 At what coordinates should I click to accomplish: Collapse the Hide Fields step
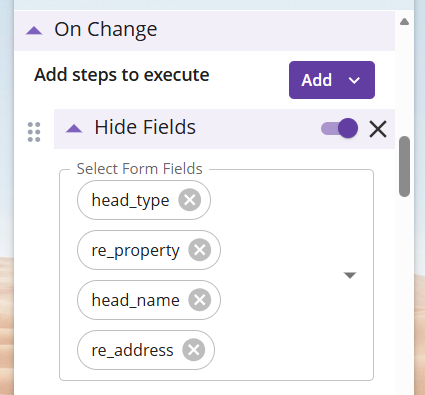(74, 128)
